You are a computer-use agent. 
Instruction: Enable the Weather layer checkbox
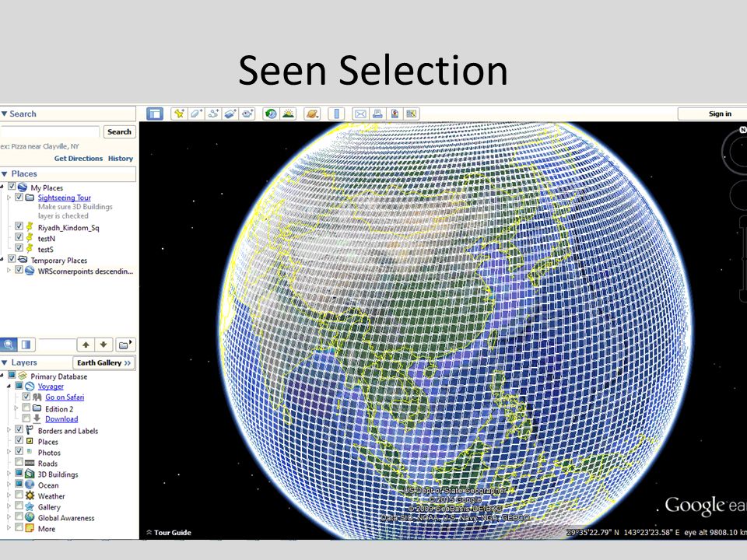(19, 495)
